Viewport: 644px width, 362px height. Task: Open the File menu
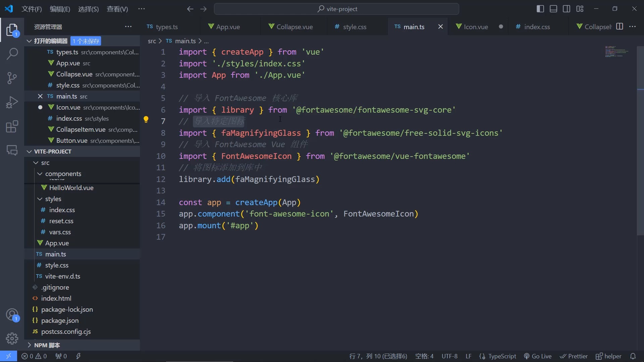click(32, 9)
